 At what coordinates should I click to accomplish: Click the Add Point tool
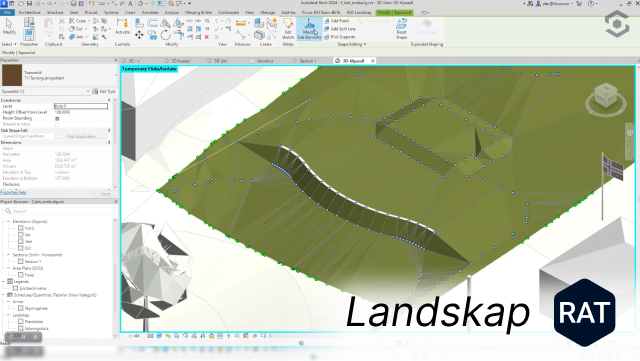pyautogui.click(x=337, y=21)
